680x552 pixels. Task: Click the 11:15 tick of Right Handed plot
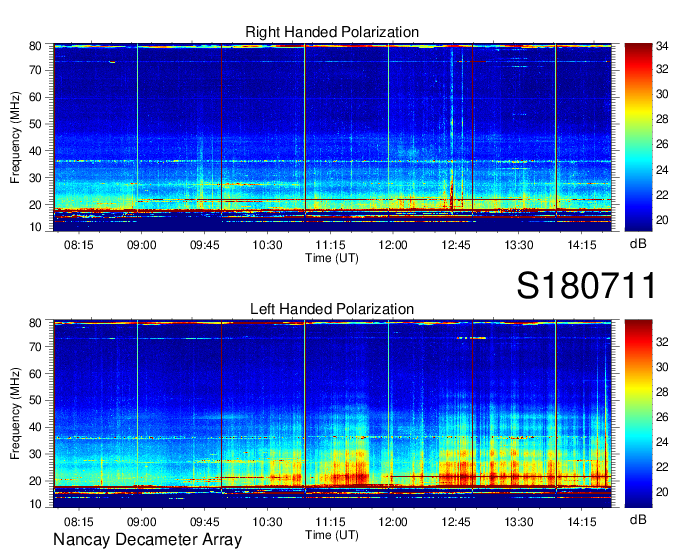(x=330, y=245)
